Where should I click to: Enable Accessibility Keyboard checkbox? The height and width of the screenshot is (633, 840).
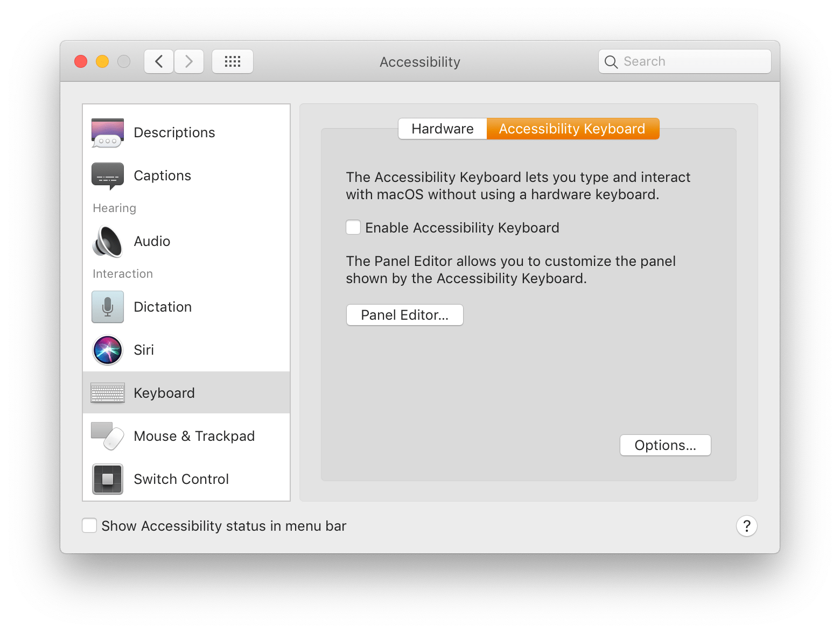click(353, 227)
